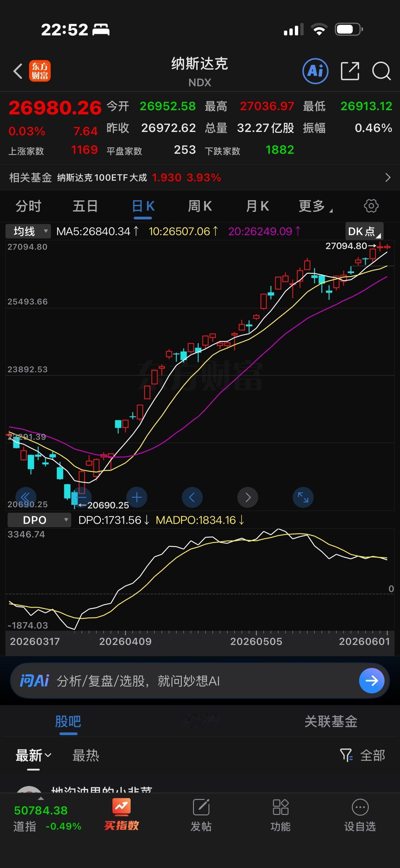Tap the share export icon
This screenshot has width=400, height=868.
350,71
